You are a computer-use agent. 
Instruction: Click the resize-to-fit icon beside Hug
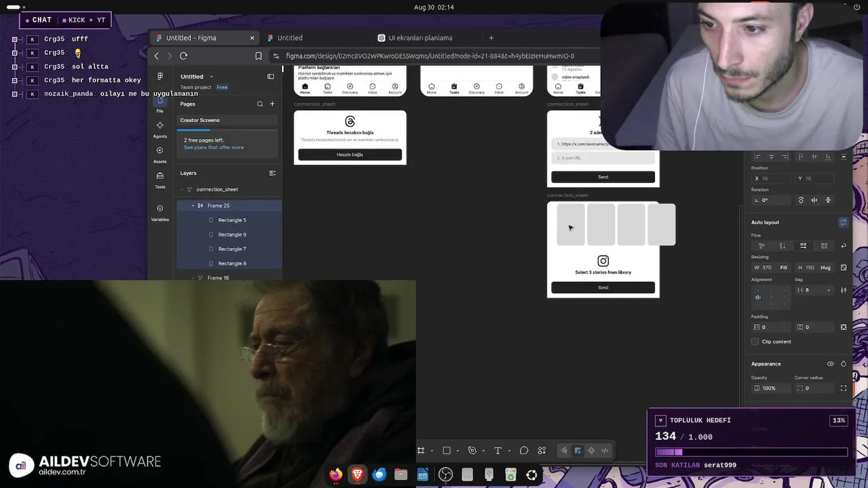point(844,268)
